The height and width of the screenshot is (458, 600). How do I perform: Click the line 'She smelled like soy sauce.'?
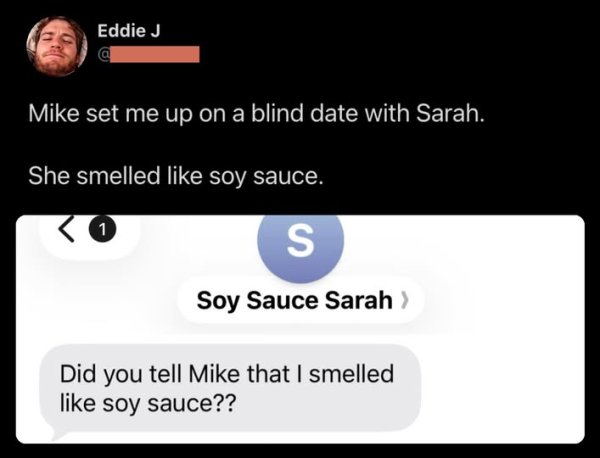coord(176,178)
